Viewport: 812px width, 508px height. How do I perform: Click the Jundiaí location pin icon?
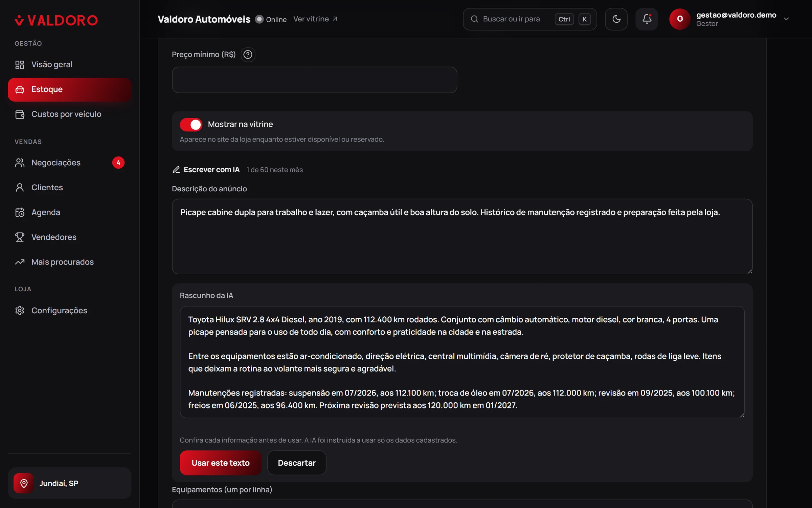point(24,483)
